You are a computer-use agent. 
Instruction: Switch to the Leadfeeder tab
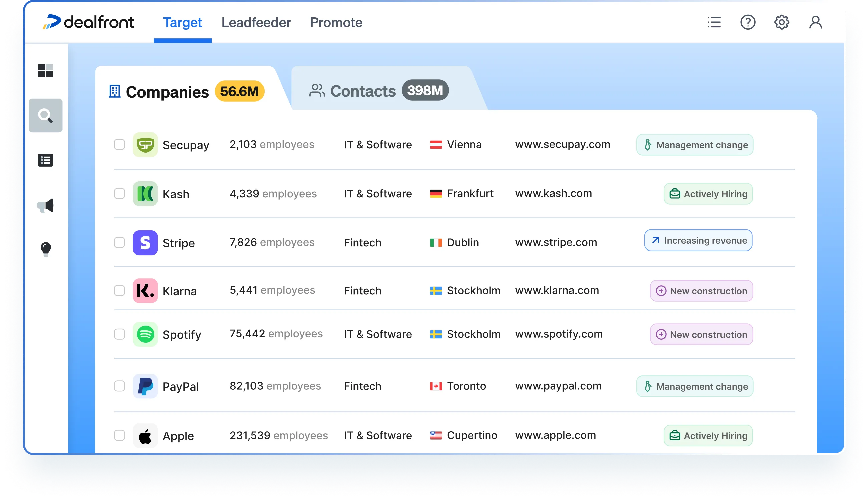pos(256,23)
